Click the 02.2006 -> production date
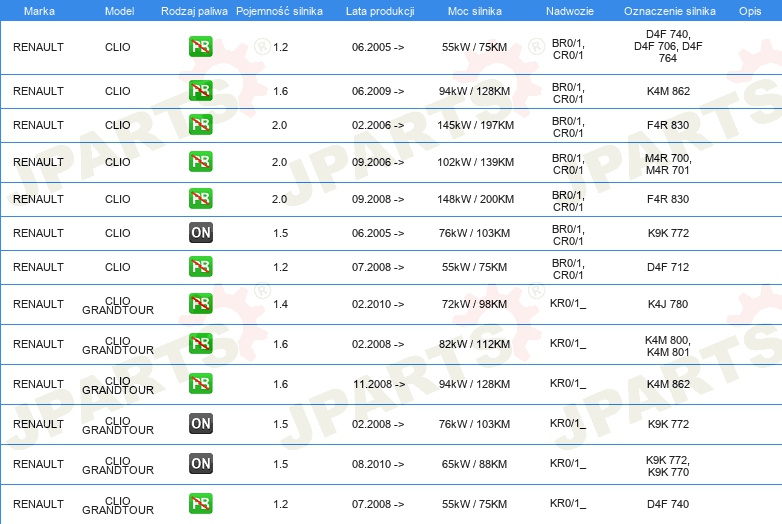The image size is (782, 524). pyautogui.click(x=378, y=125)
